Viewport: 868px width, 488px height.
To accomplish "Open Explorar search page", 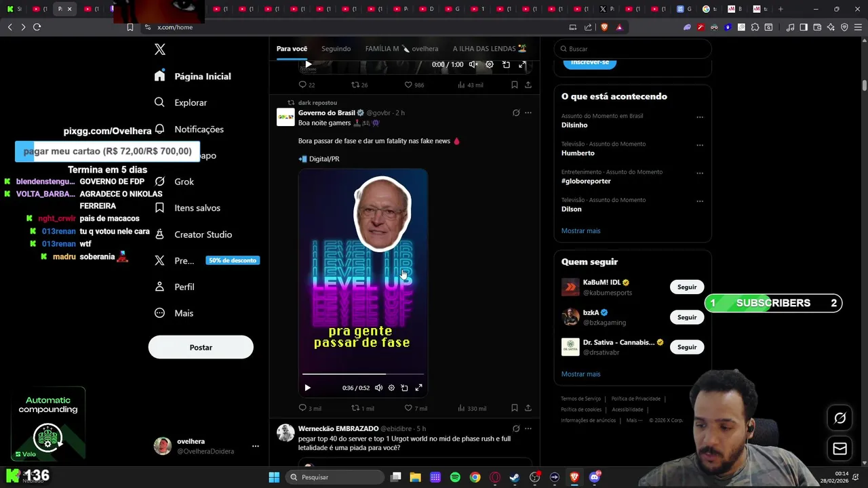I will point(180,102).
